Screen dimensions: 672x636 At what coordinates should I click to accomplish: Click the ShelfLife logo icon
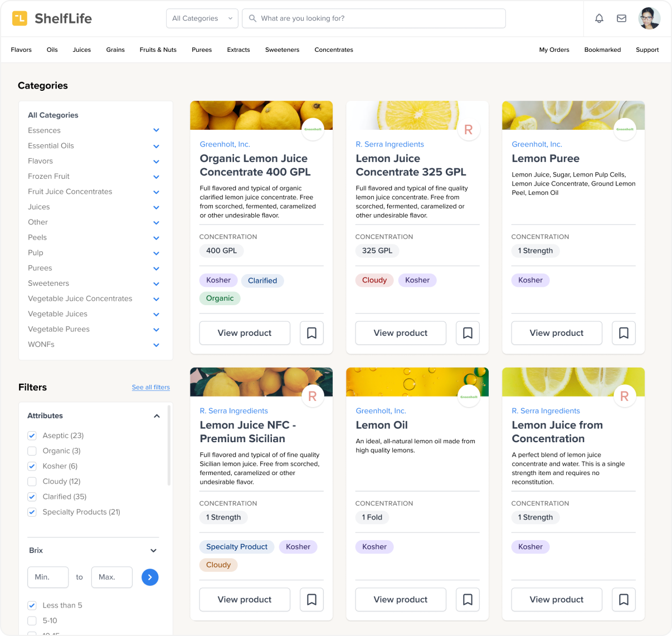click(20, 18)
